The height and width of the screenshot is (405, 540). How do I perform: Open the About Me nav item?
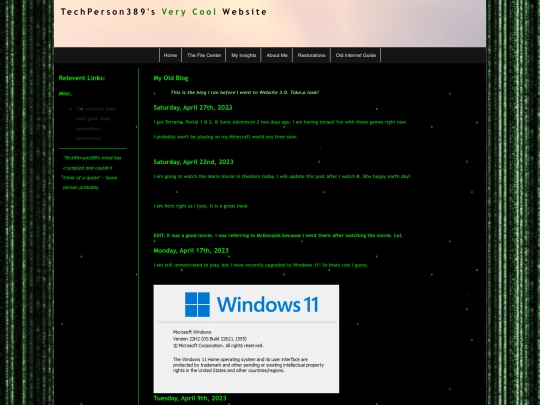277,55
